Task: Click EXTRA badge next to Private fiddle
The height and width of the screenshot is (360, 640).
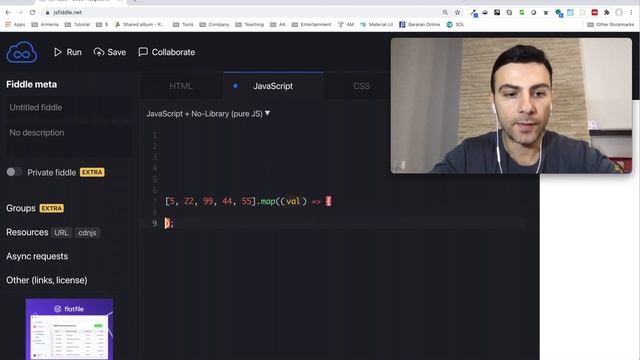Action: [x=92, y=172]
